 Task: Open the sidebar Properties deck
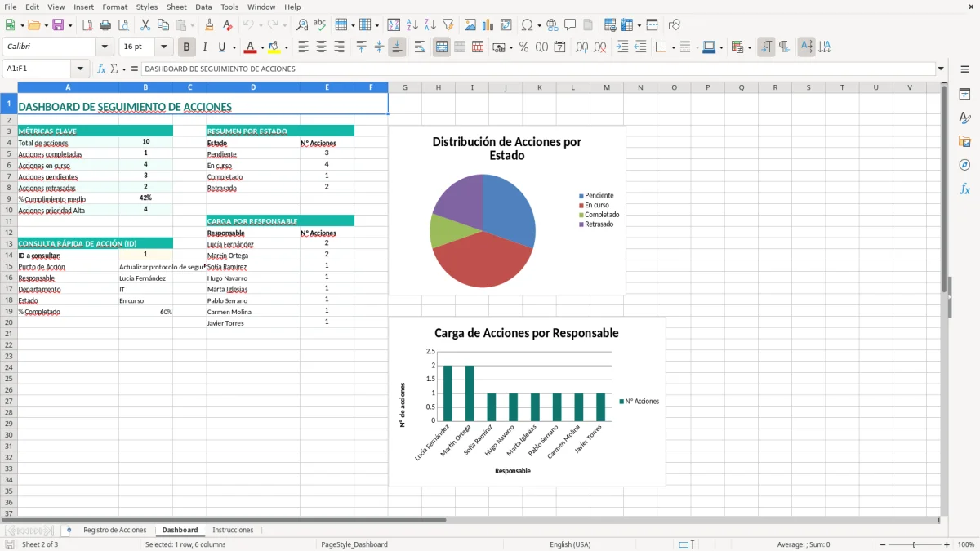(964, 95)
